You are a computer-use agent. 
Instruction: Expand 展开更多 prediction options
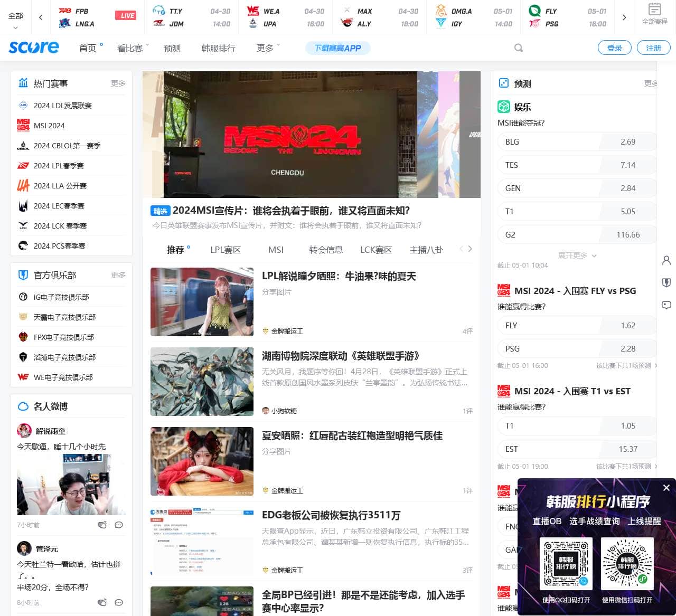point(577,255)
